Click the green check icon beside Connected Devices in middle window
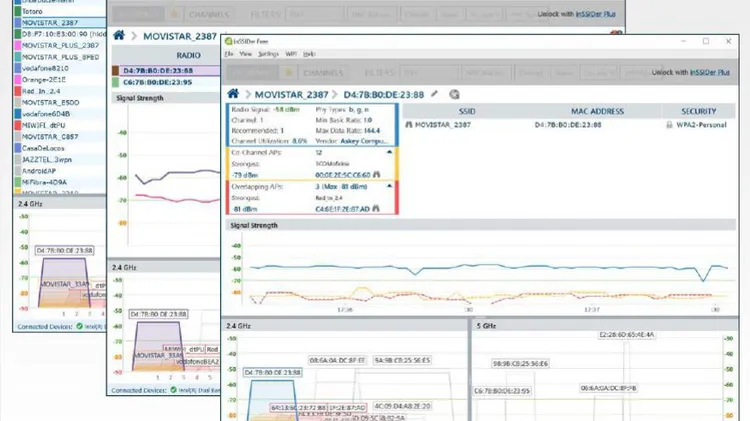The height and width of the screenshot is (421, 750). point(174,390)
